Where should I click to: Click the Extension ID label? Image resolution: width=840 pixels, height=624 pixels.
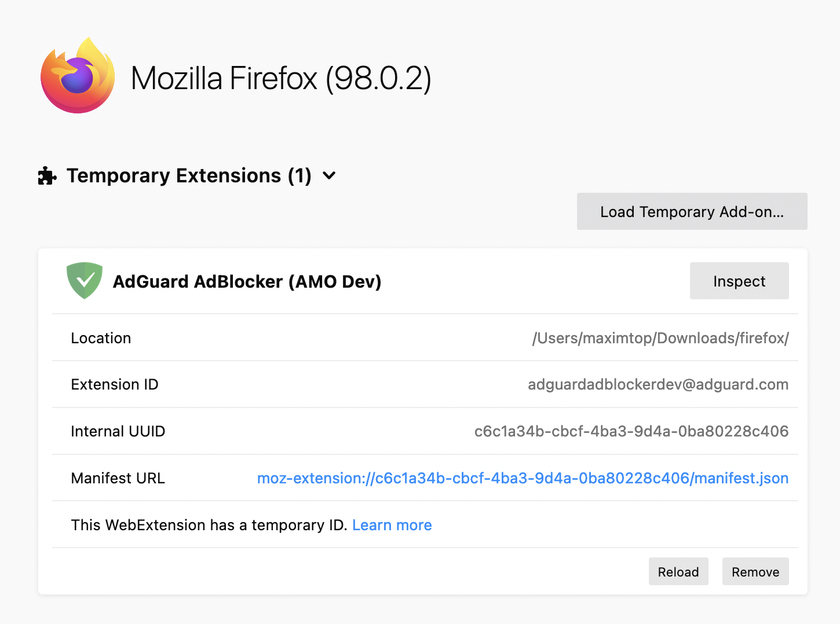click(115, 384)
